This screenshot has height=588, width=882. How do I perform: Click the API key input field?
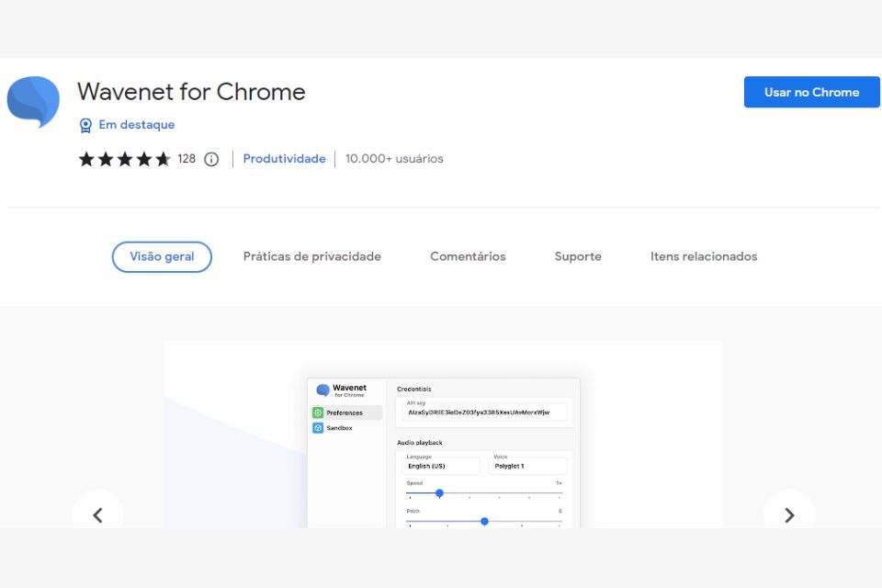(x=484, y=412)
